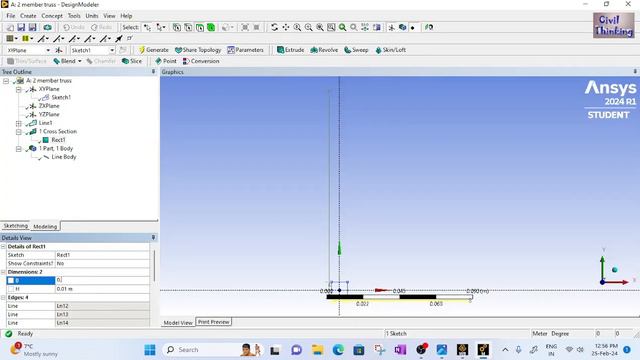Open the Concept menu
Viewport: 640px width, 360px height.
pos(52,16)
